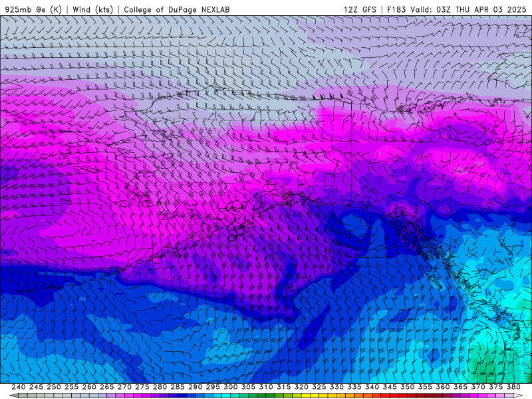Select the 'College of DuPage NEXLAB' text
Screen dimensions: 532x399
[x=177, y=9]
